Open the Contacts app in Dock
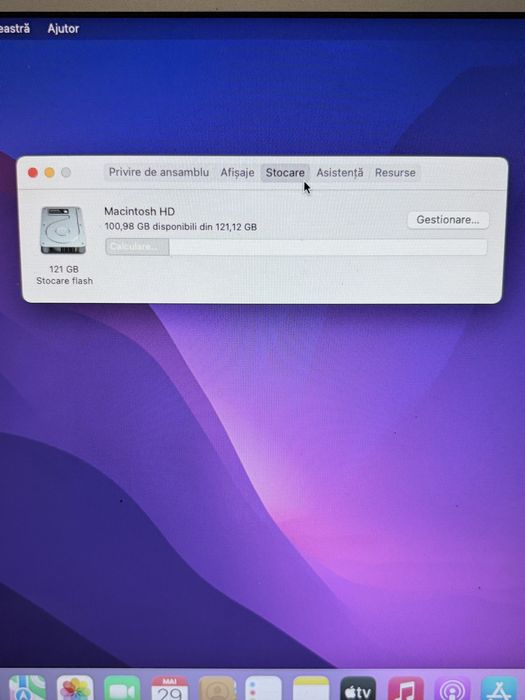525x700 pixels. [x=217, y=688]
